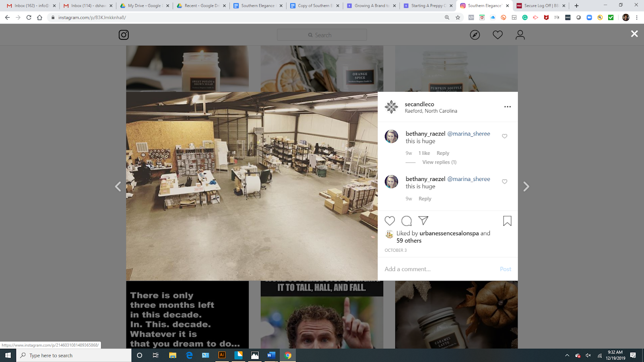Launch Adobe Illustrator from the taskbar
Image resolution: width=644 pixels, height=362 pixels.
pyautogui.click(x=222, y=355)
